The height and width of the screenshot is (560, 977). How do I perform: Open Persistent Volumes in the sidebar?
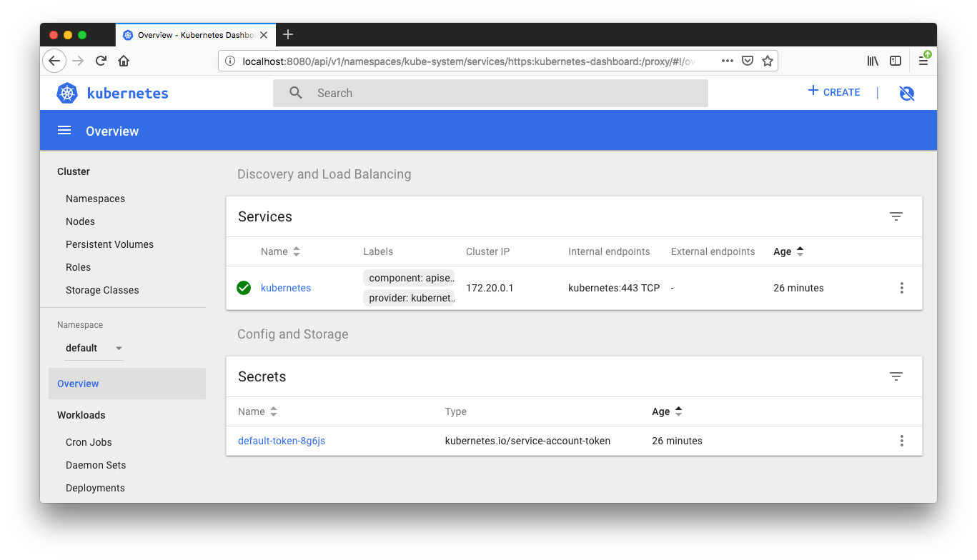[x=109, y=244]
